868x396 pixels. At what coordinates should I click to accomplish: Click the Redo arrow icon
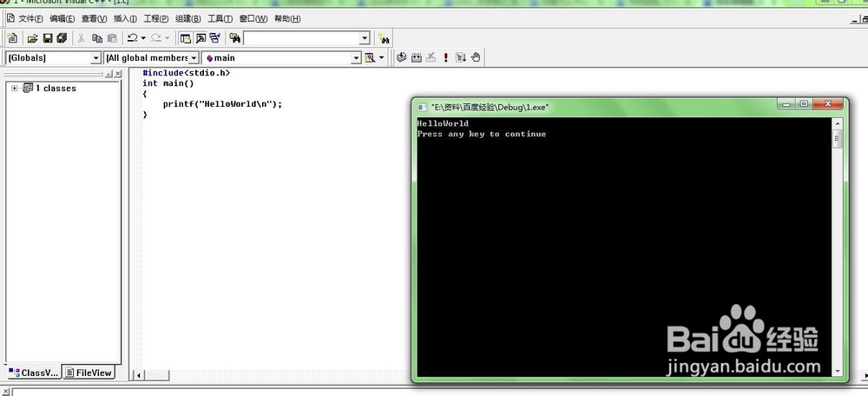click(156, 38)
